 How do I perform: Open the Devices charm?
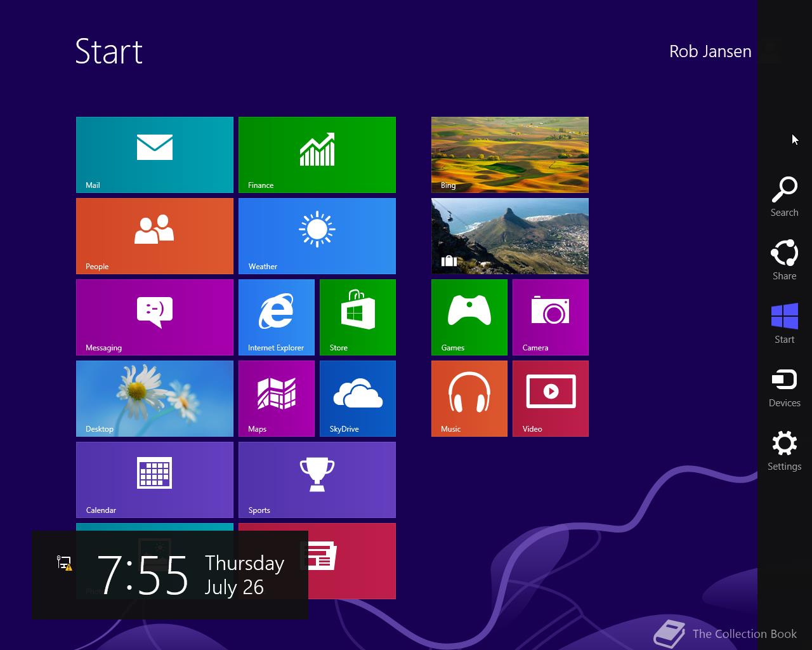tap(785, 387)
